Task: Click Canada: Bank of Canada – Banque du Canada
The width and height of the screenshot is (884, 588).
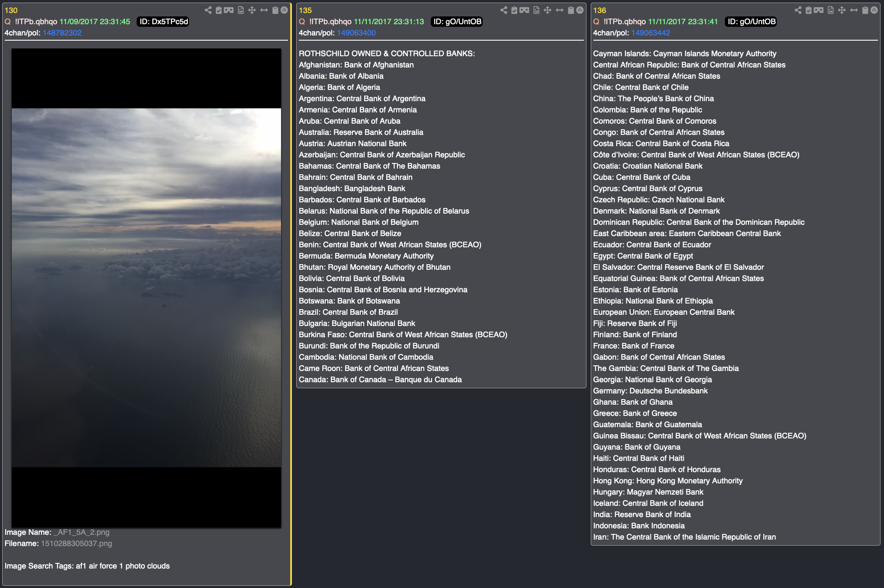Action: 380,380
